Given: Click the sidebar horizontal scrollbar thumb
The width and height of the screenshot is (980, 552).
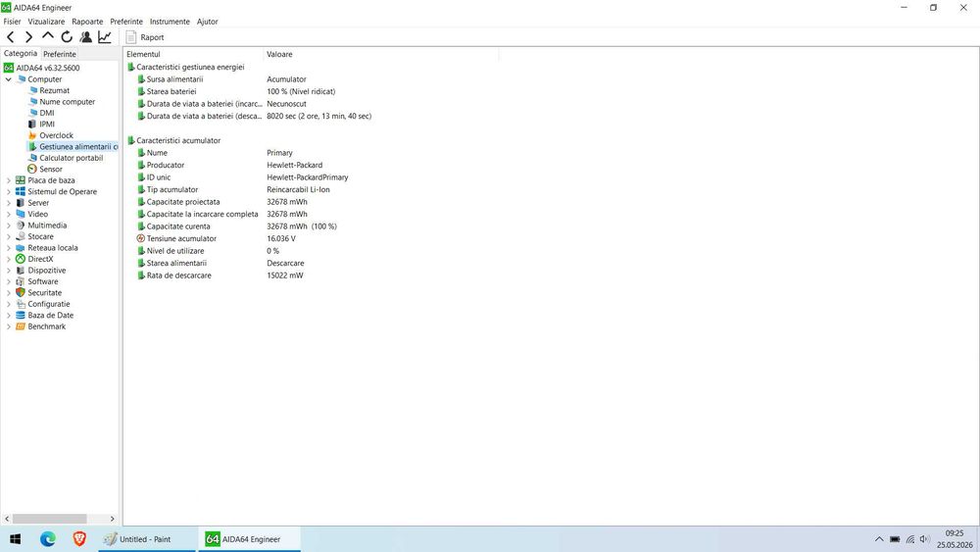Looking at the screenshot, I should pyautogui.click(x=49, y=519).
